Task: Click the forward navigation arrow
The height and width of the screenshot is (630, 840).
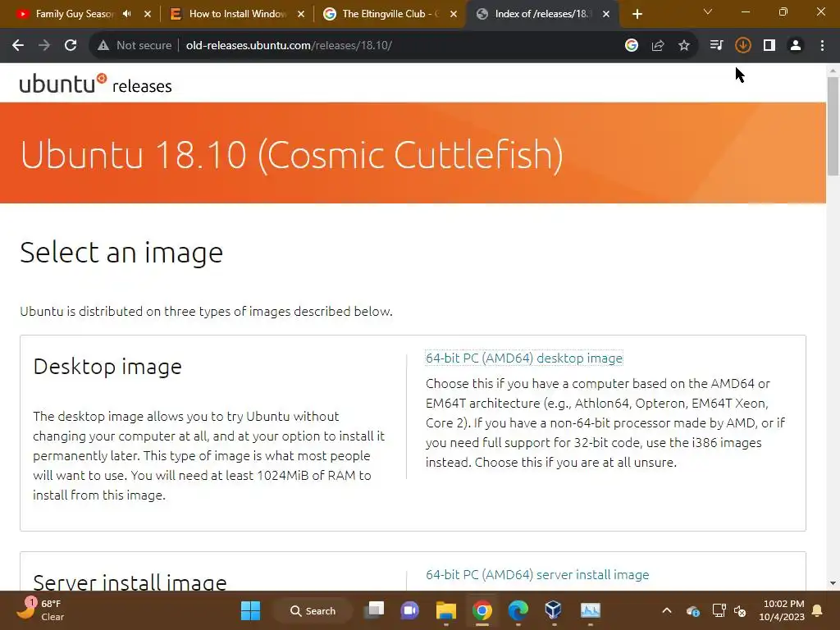Action: click(x=44, y=46)
